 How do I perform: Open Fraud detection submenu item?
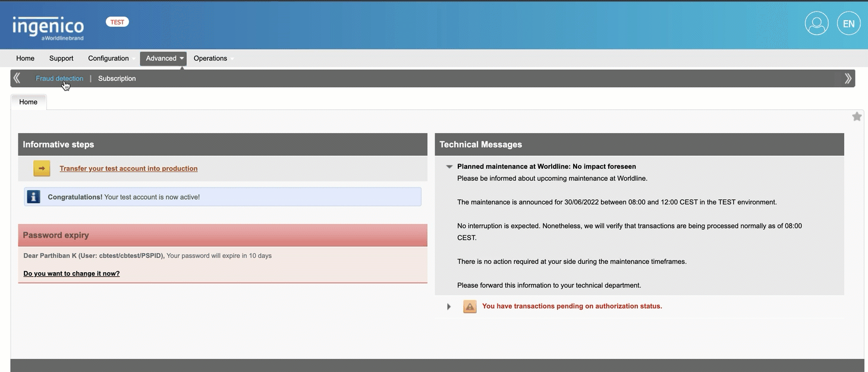(x=59, y=78)
